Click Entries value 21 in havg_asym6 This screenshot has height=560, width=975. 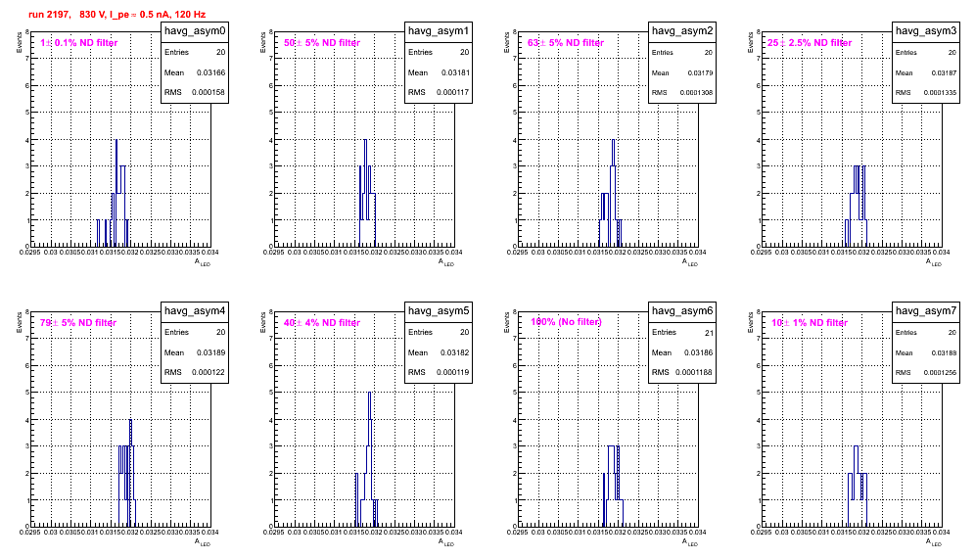[x=709, y=333]
